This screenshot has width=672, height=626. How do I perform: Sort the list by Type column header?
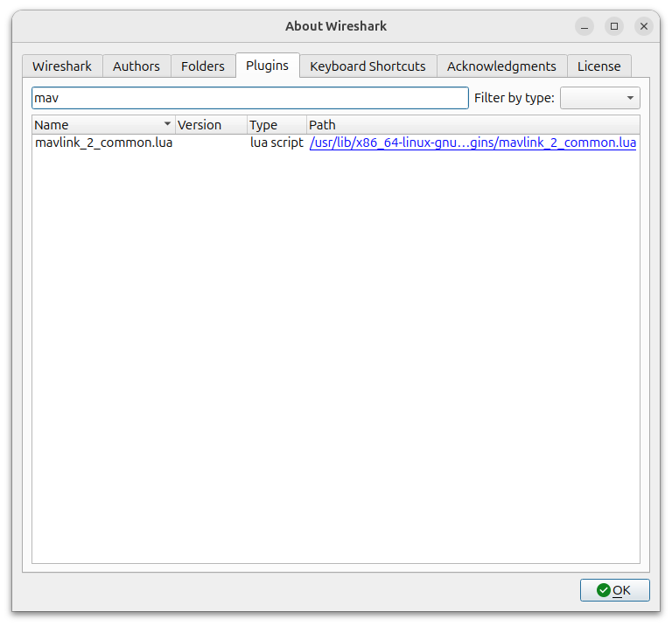[276, 125]
